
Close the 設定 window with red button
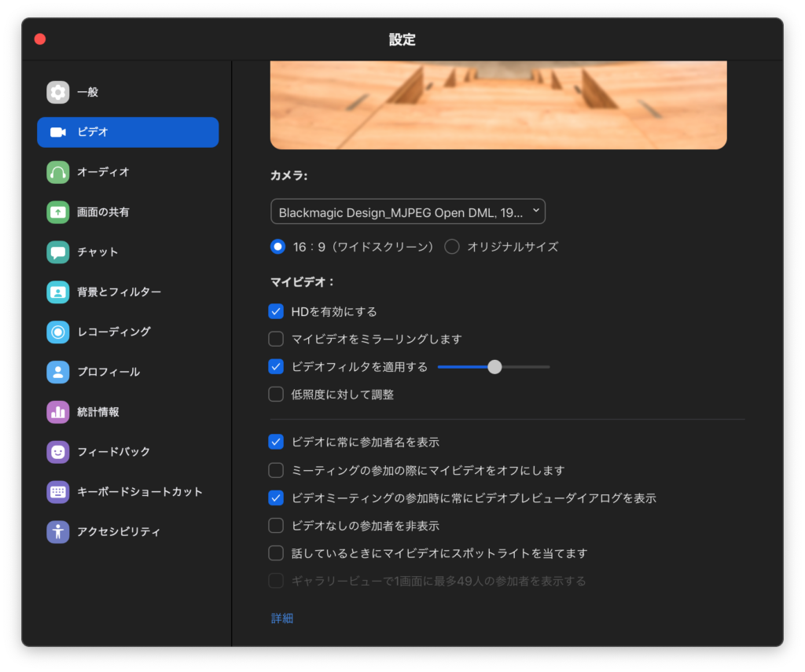(40, 39)
